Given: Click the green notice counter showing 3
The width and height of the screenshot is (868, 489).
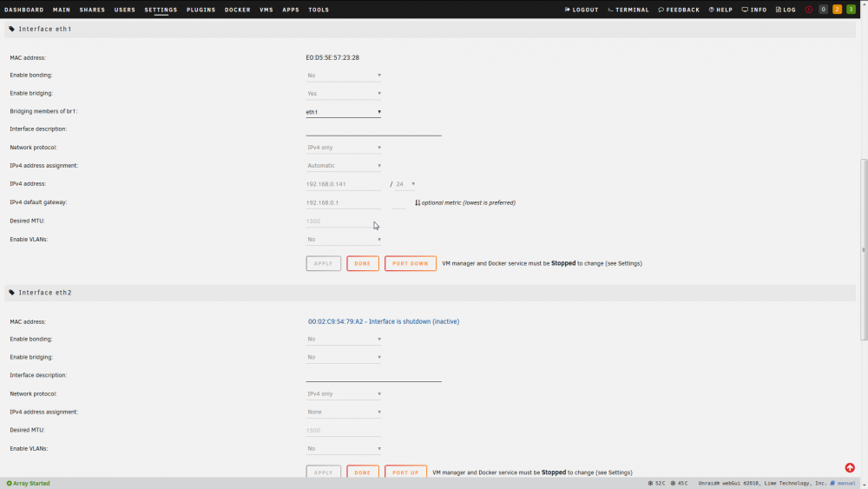Looking at the screenshot, I should [851, 10].
